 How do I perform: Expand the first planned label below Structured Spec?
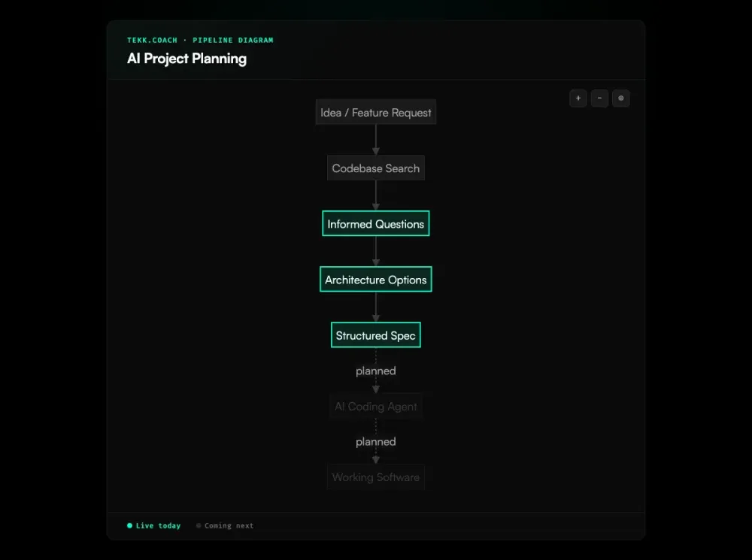[375, 371]
